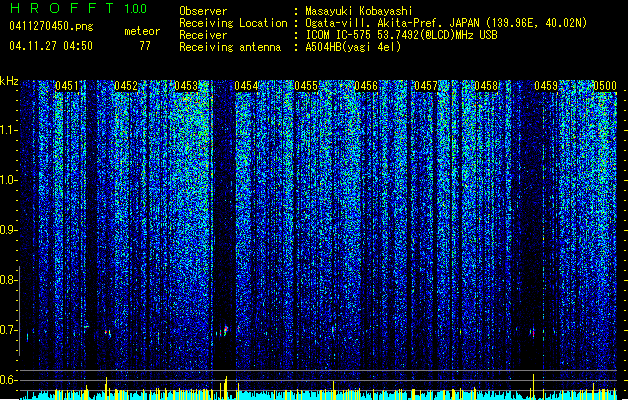Click the meteor count 77
The height and width of the screenshot is (400, 629).
pos(145,46)
